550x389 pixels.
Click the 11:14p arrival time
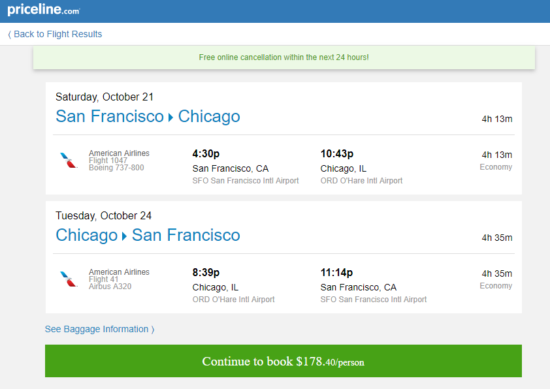(336, 273)
